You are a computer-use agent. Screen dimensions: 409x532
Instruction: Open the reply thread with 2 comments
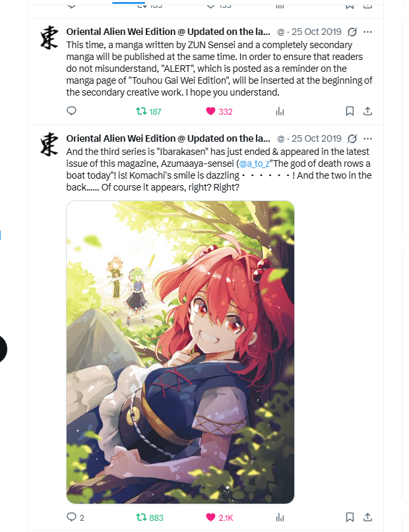[x=75, y=517]
